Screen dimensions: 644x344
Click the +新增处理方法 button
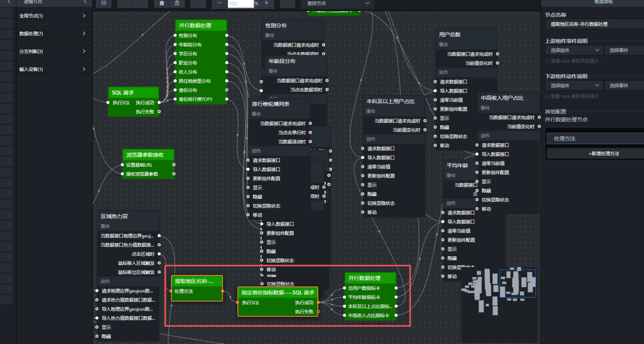click(595, 154)
